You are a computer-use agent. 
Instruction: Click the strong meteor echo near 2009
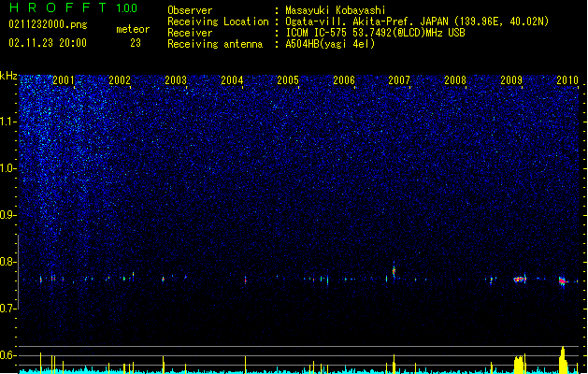click(x=520, y=279)
